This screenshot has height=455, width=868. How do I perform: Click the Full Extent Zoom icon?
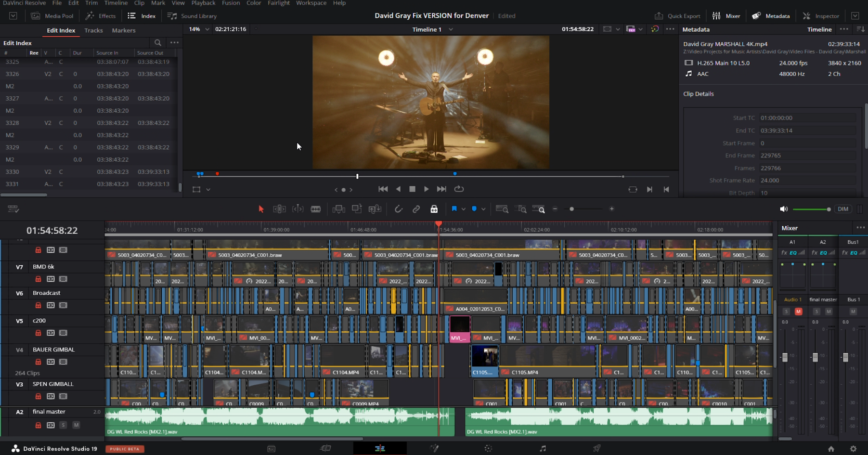(502, 209)
